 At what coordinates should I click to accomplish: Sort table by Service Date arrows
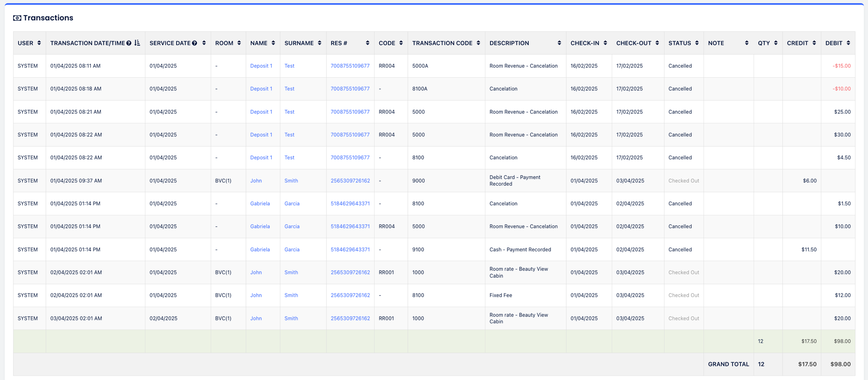[204, 43]
